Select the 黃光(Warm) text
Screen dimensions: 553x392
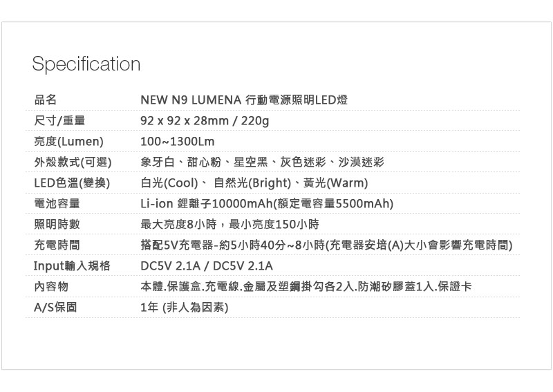[336, 183]
